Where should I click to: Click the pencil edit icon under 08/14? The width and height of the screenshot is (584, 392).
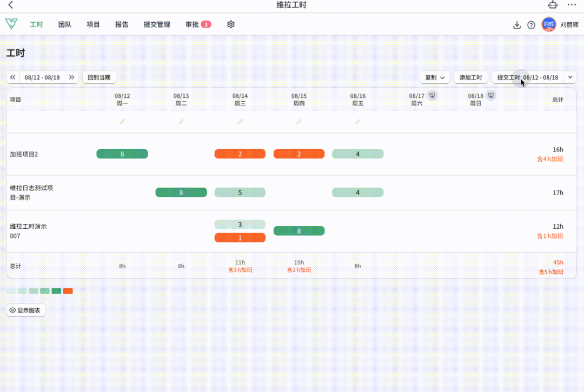pyautogui.click(x=240, y=121)
